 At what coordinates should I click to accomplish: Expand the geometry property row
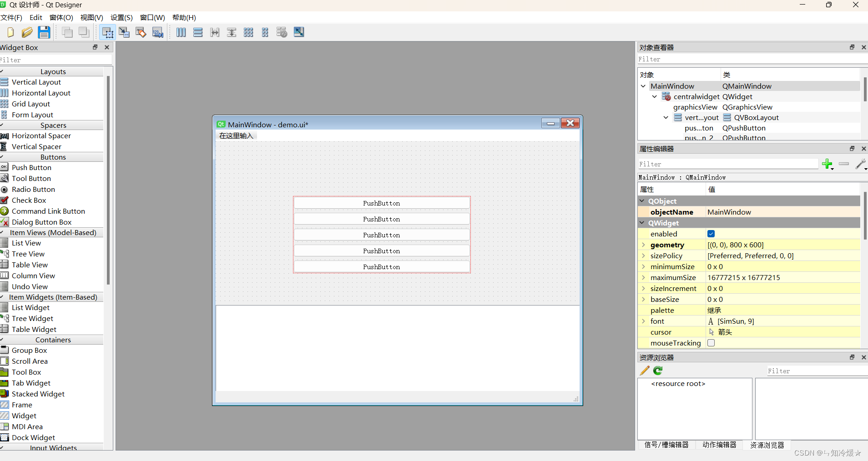[x=643, y=245]
